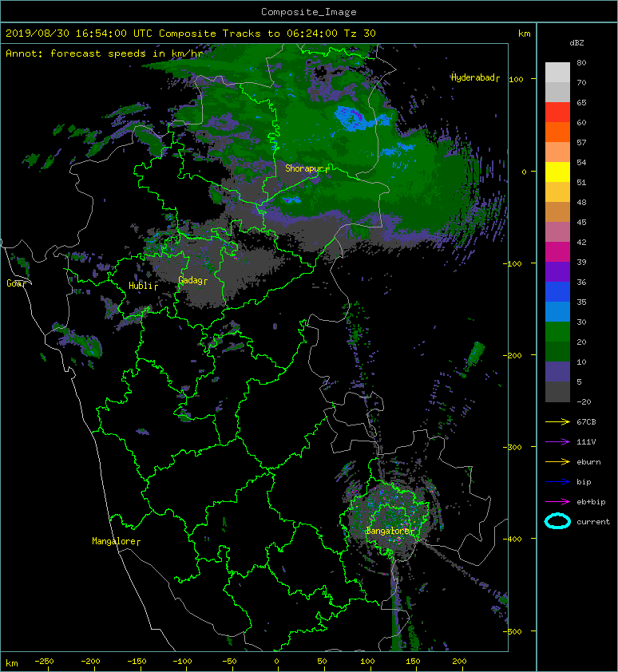Select the bright green 20-30 dBZ swatch

(557, 332)
